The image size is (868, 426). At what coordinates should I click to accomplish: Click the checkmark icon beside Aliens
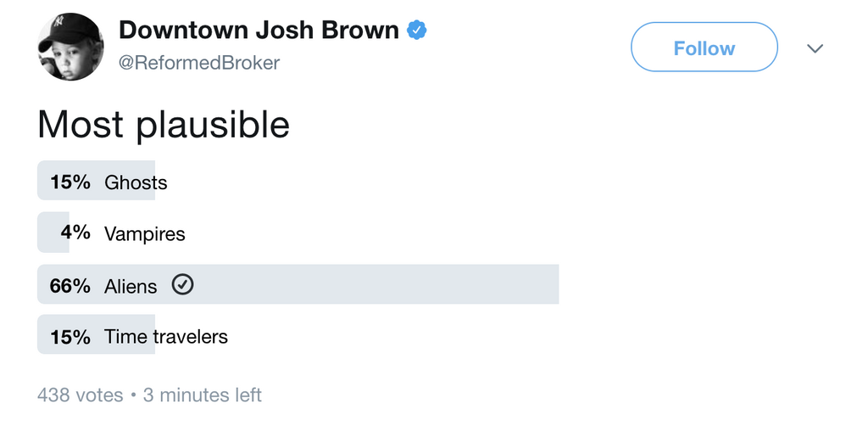click(x=182, y=285)
